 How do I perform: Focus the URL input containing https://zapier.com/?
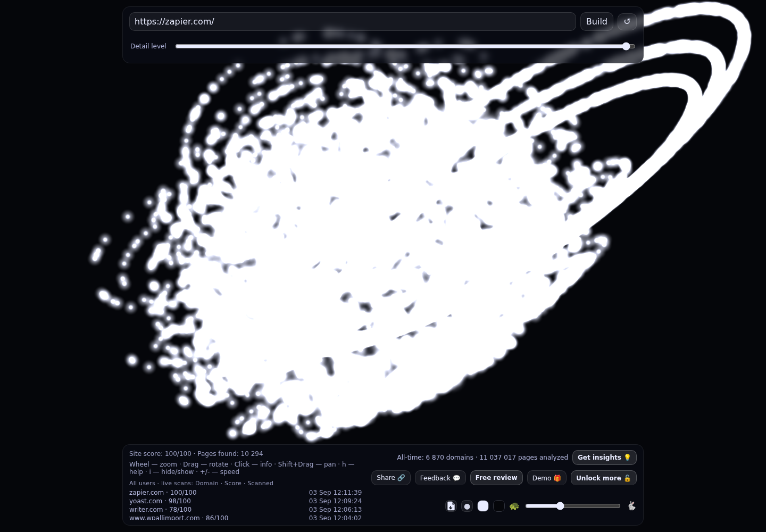tap(352, 21)
